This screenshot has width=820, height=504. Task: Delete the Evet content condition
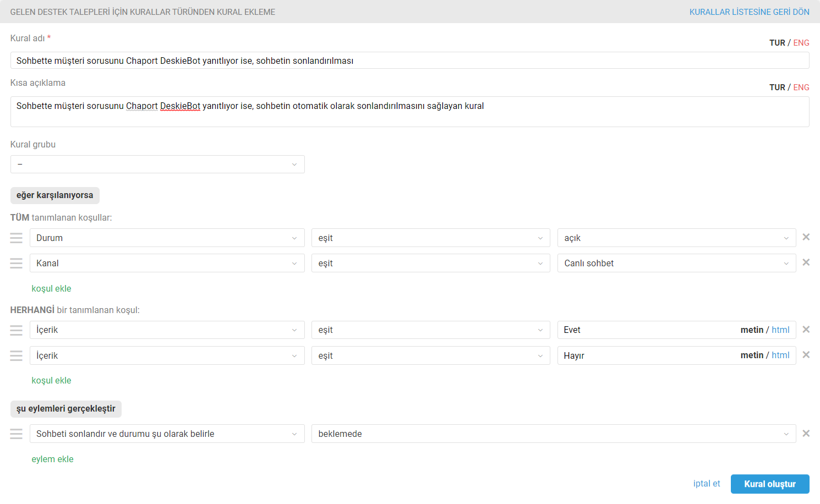coord(806,330)
